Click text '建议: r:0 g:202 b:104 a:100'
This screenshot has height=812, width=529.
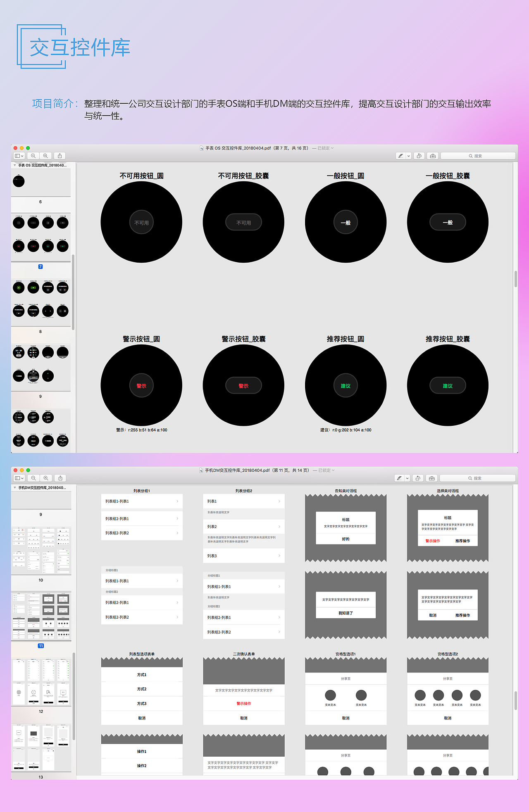click(346, 430)
